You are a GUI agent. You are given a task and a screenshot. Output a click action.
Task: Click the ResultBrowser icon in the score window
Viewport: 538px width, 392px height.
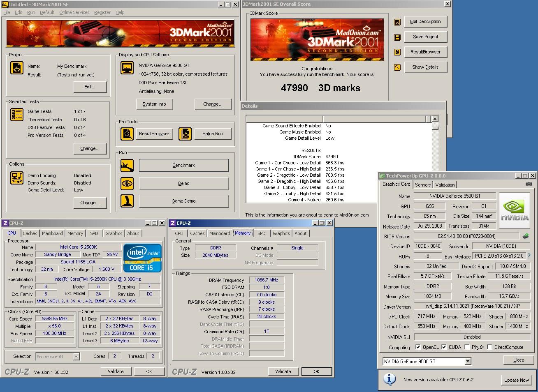click(x=397, y=52)
